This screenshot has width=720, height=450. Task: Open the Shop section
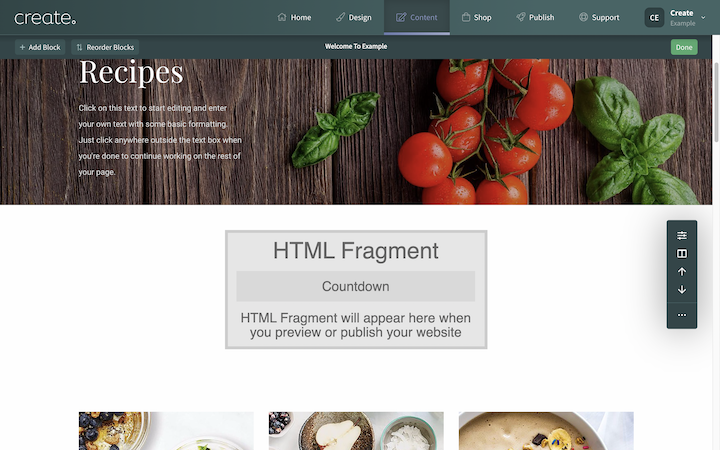click(x=477, y=18)
